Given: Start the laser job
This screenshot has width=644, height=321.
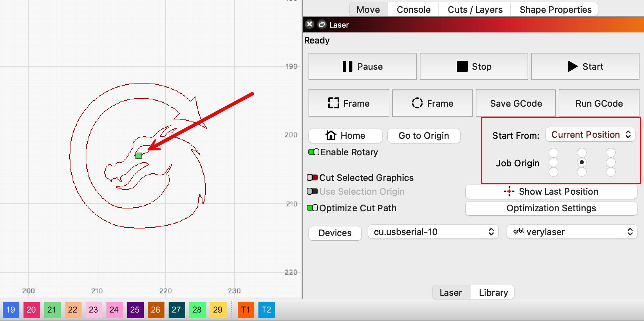Looking at the screenshot, I should coord(585,66).
